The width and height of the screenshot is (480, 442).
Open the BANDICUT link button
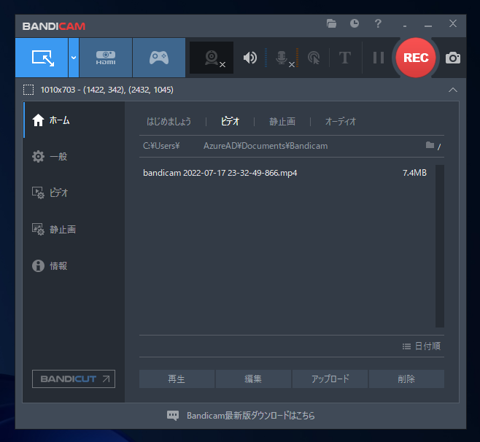coord(74,379)
